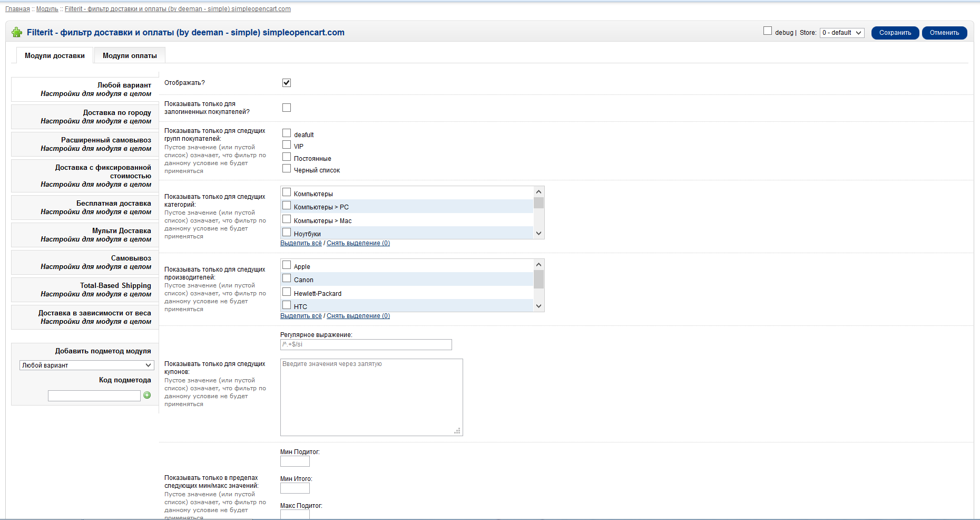
Task: Click the green module icon next to Filterit title
Action: tap(17, 32)
